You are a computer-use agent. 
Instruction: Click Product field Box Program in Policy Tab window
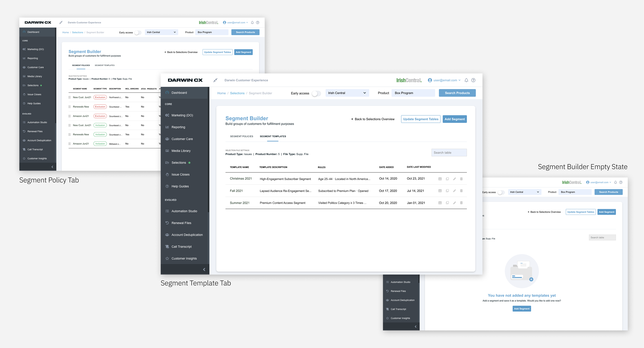212,32
